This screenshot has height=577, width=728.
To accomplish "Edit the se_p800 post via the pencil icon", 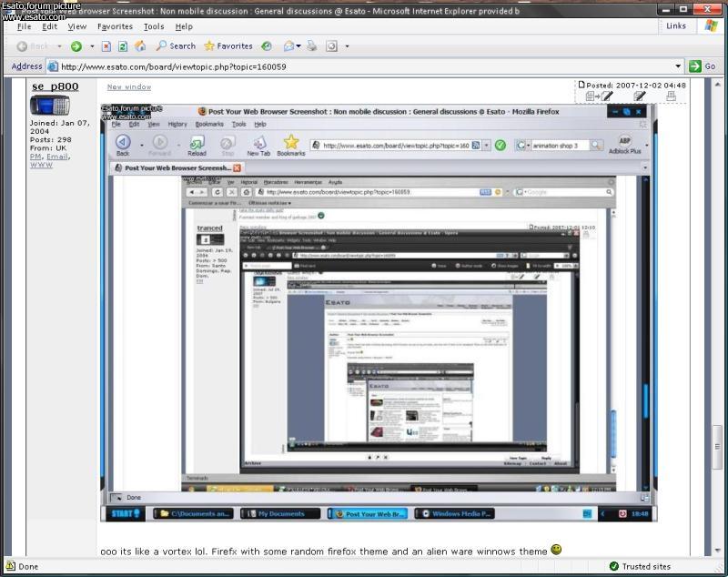I will pyautogui.click(x=640, y=96).
